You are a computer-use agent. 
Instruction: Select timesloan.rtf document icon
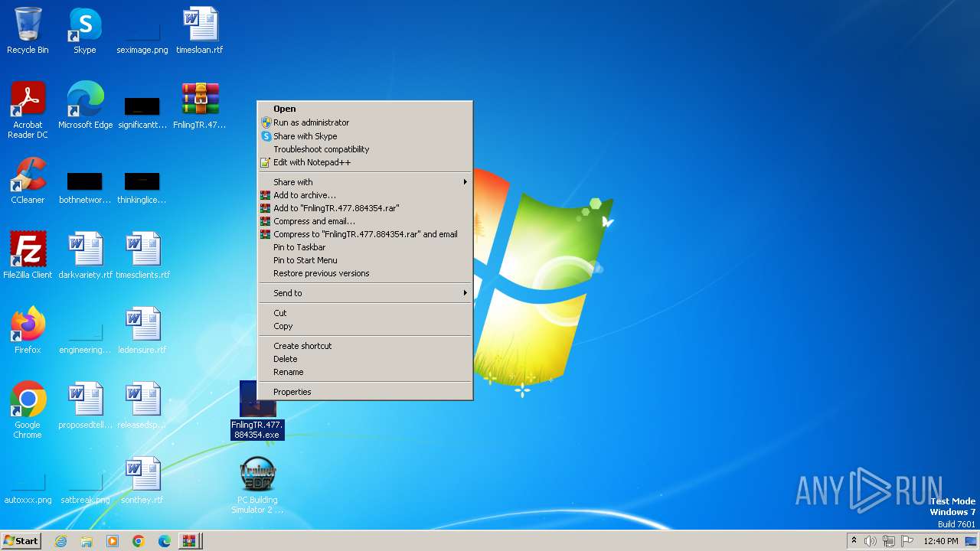[x=200, y=31]
